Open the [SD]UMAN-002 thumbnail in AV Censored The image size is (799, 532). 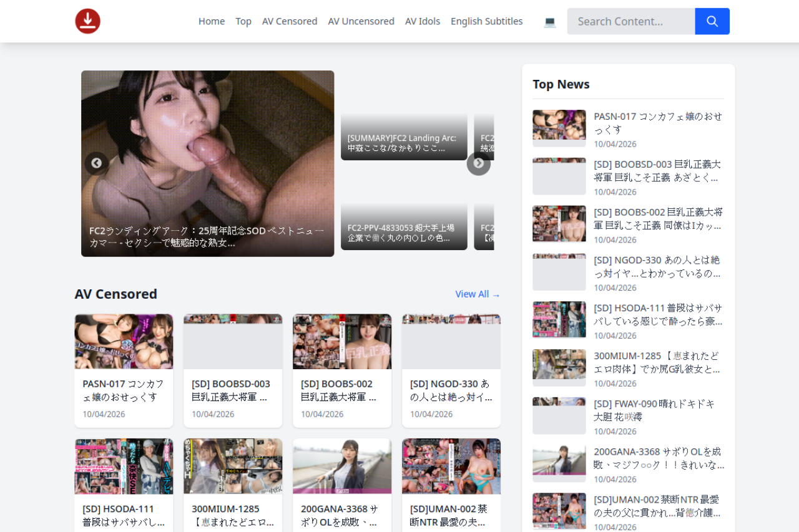point(451,467)
